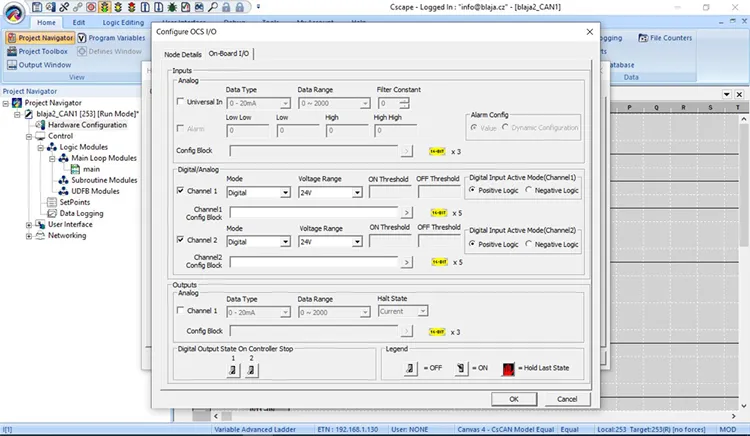Open the Edit ribbon tab
This screenshot has height=436, width=750.
pos(79,21)
